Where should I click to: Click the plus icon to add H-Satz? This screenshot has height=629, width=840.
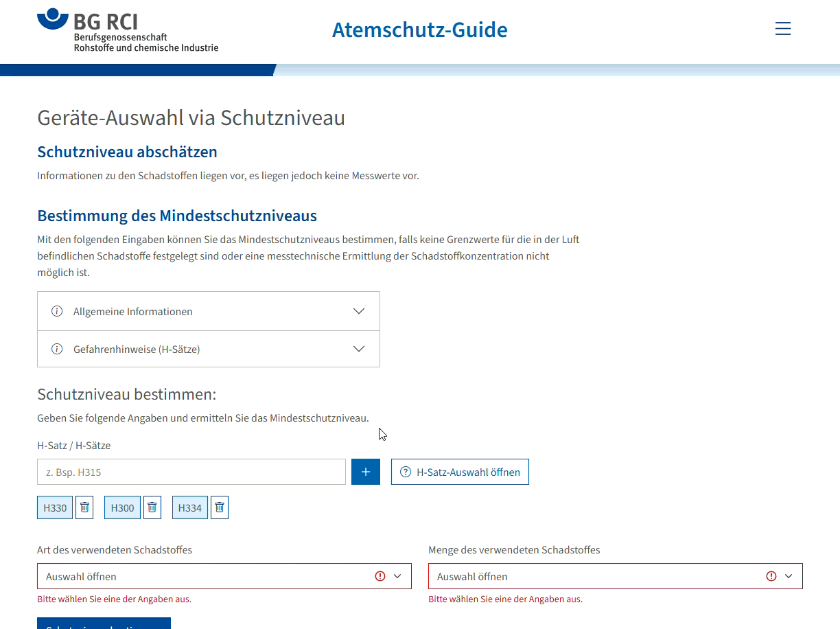(366, 472)
